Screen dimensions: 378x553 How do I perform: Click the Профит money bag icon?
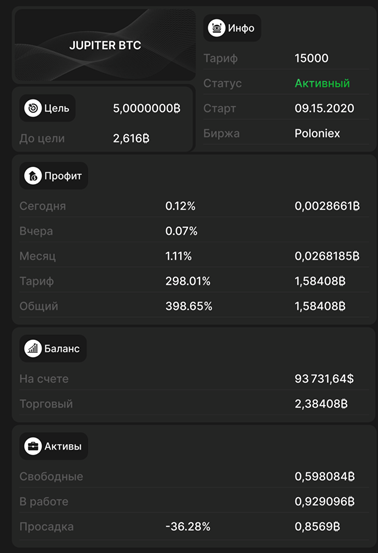click(x=33, y=176)
